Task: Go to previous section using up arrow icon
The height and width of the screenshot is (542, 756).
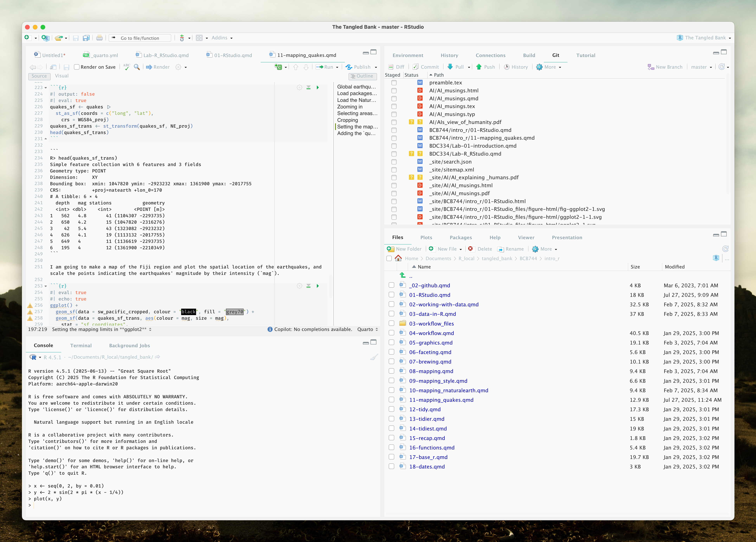Action: [296, 67]
